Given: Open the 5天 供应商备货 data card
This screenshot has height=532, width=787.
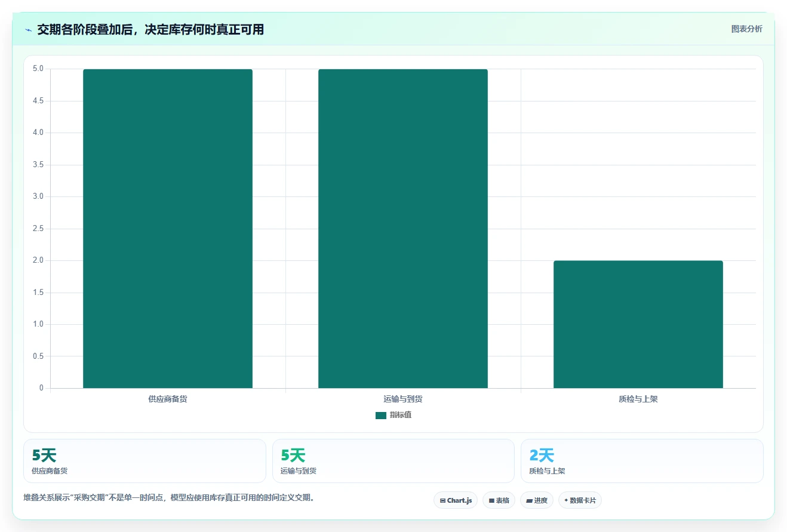Looking at the screenshot, I should (145, 461).
